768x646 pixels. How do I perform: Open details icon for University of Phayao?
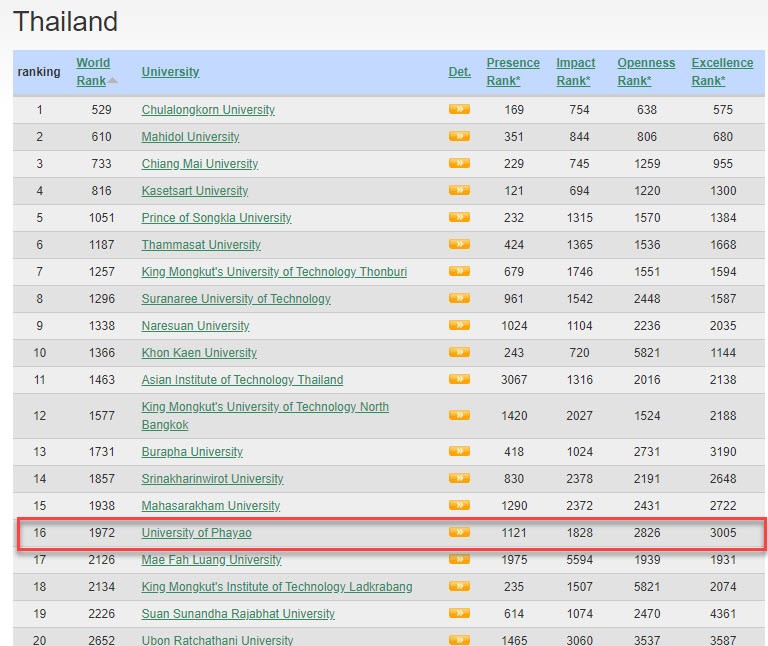(x=459, y=532)
